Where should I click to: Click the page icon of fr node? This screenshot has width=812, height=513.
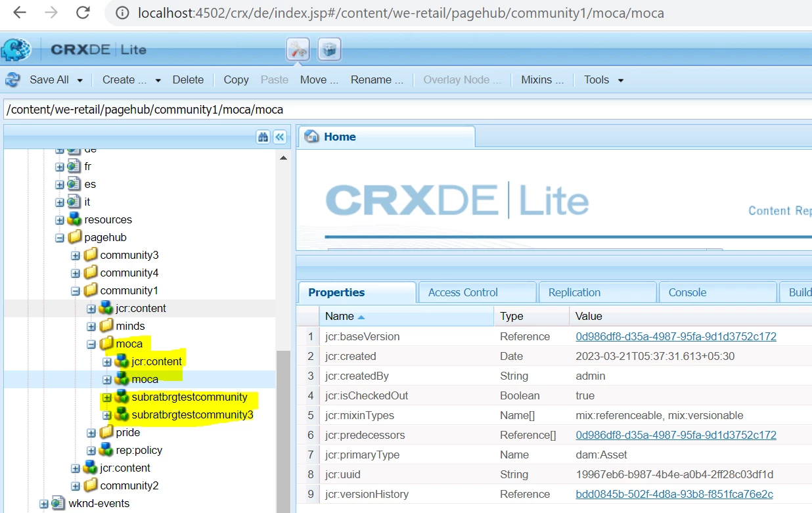click(x=74, y=167)
